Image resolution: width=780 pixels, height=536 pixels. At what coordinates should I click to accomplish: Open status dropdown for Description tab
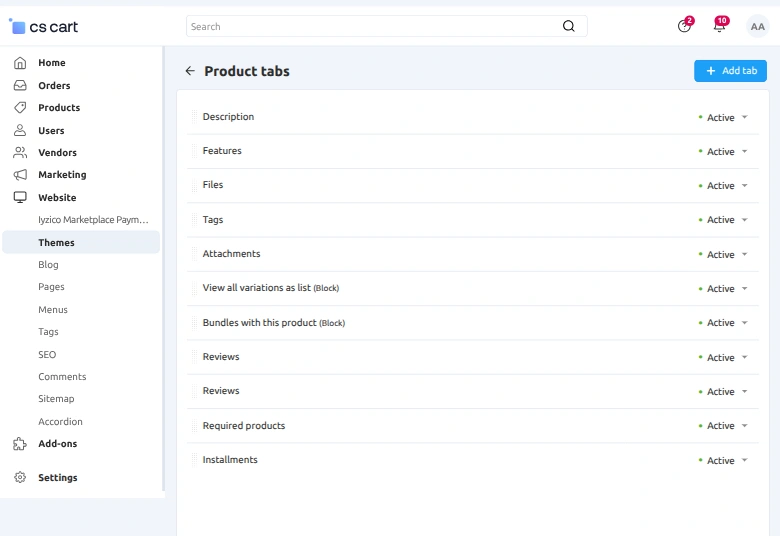tap(723, 117)
